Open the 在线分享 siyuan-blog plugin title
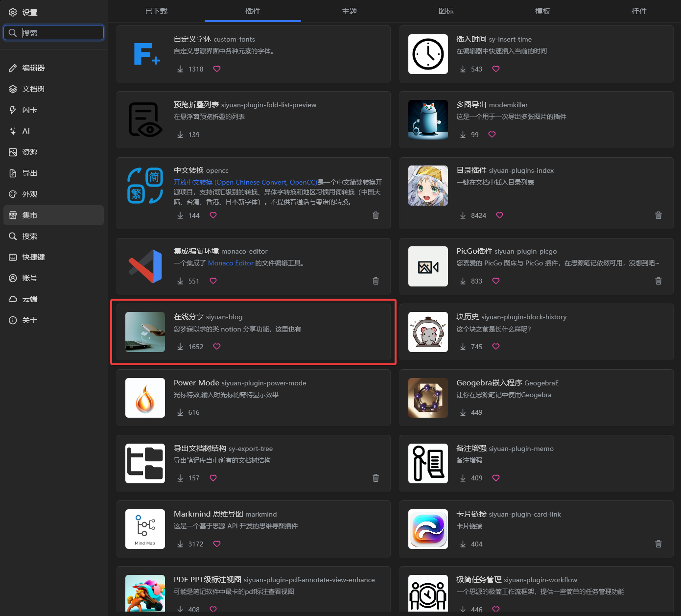This screenshot has width=681, height=616. [208, 317]
